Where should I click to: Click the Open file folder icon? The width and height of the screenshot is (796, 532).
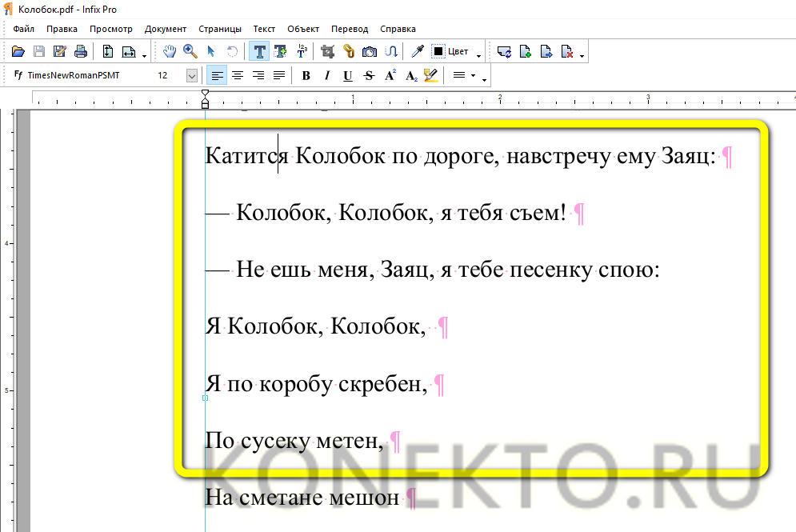[19, 51]
